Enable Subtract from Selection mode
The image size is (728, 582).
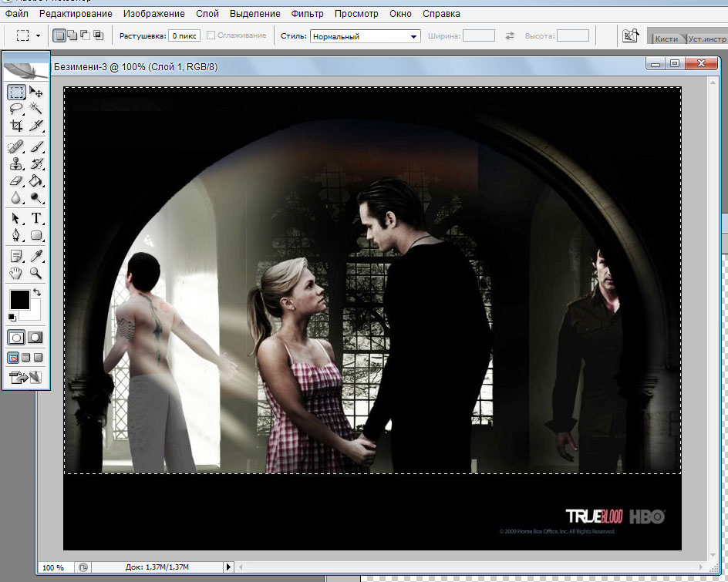point(86,35)
